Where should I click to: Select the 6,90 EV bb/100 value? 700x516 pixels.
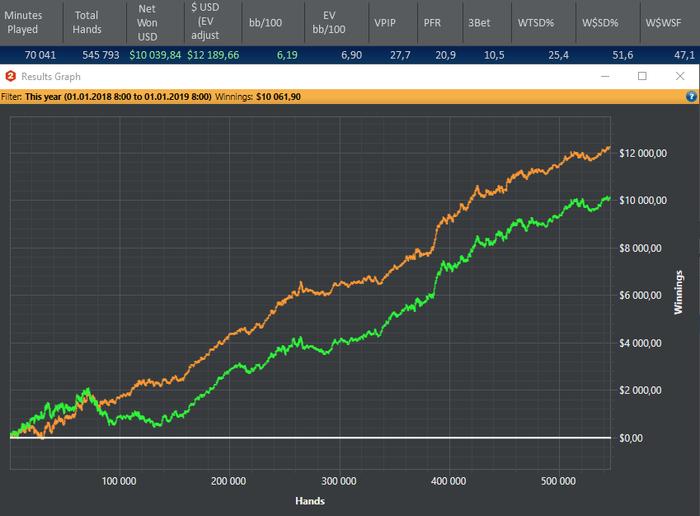click(x=351, y=55)
